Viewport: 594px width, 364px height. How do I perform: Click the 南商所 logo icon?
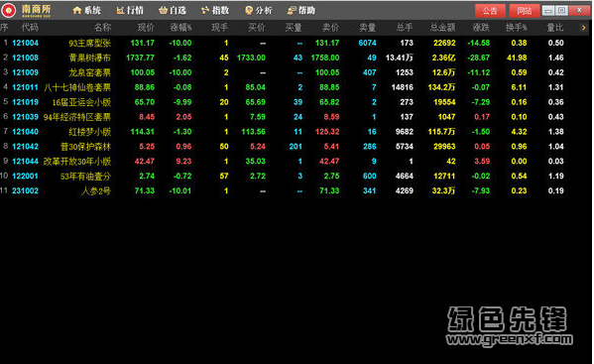click(x=8, y=10)
